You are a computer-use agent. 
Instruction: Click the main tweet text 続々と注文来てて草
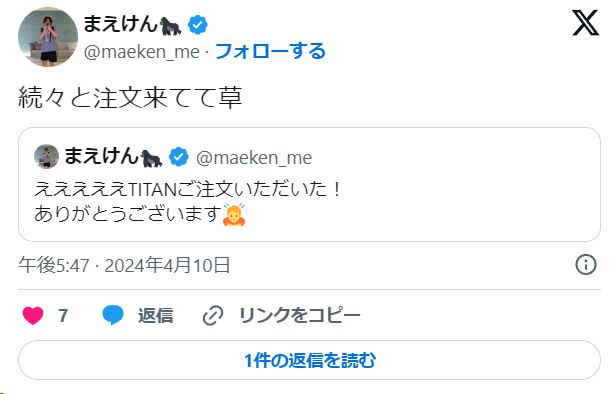pos(130,97)
